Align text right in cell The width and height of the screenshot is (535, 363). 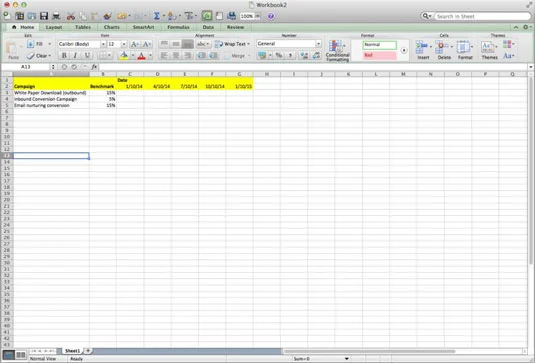[187, 55]
